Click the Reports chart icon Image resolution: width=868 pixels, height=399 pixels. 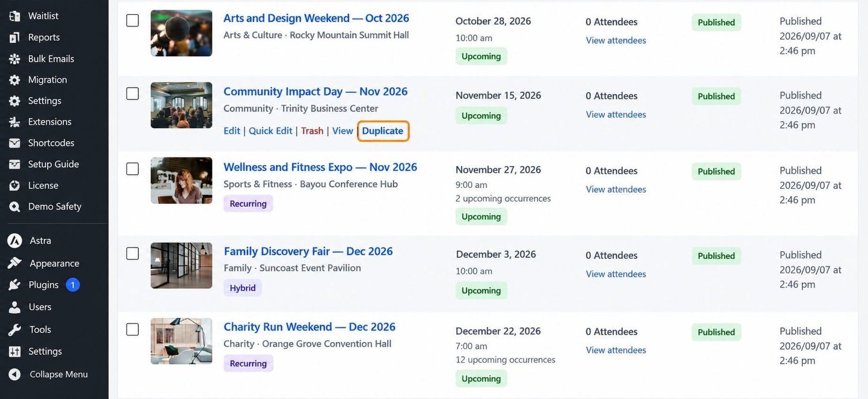(x=15, y=37)
